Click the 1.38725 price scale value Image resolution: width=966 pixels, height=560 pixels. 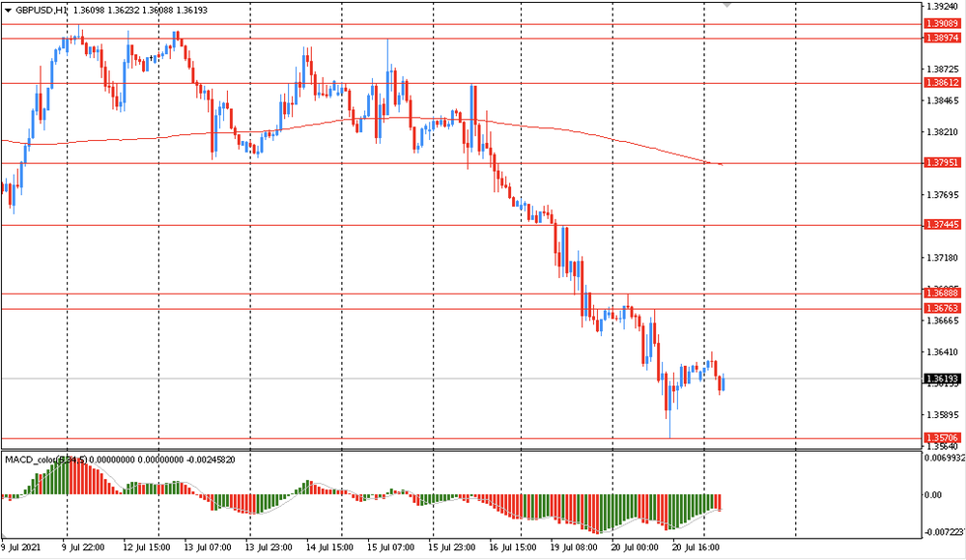pos(943,70)
